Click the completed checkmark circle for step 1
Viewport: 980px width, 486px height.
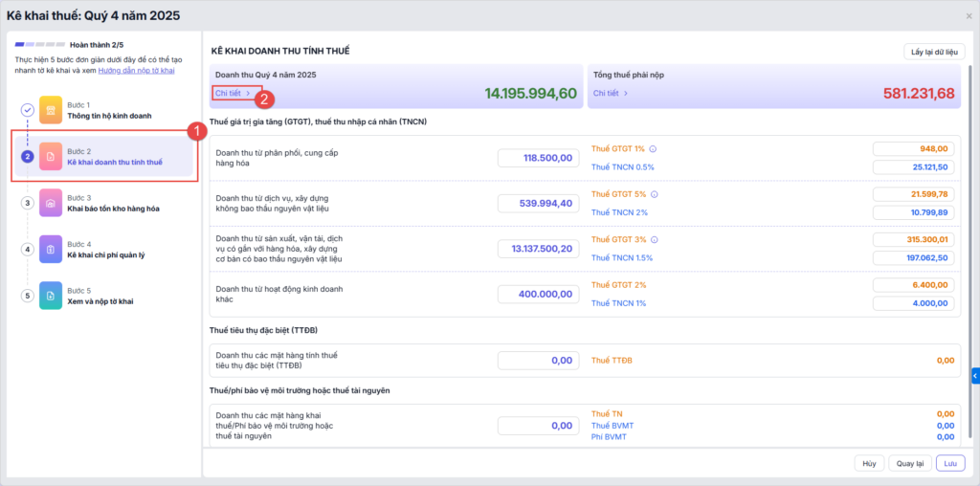pos(28,110)
